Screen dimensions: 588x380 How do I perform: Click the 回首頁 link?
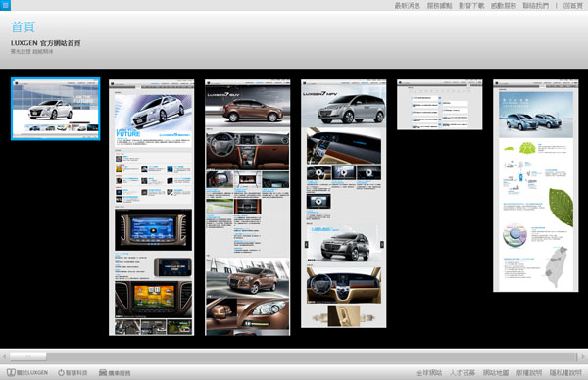pos(573,5)
